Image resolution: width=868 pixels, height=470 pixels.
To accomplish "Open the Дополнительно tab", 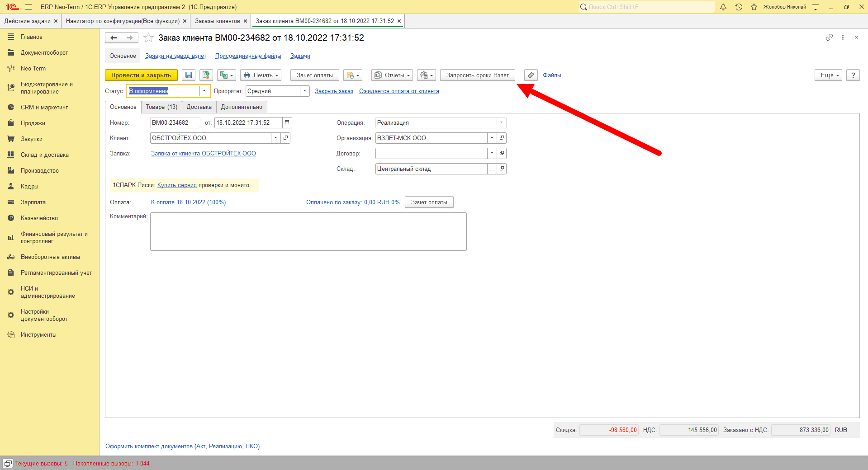I will 242,107.
